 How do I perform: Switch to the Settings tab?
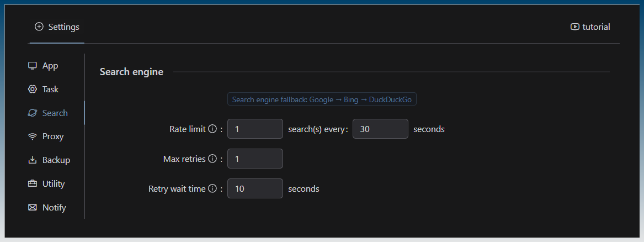click(57, 27)
